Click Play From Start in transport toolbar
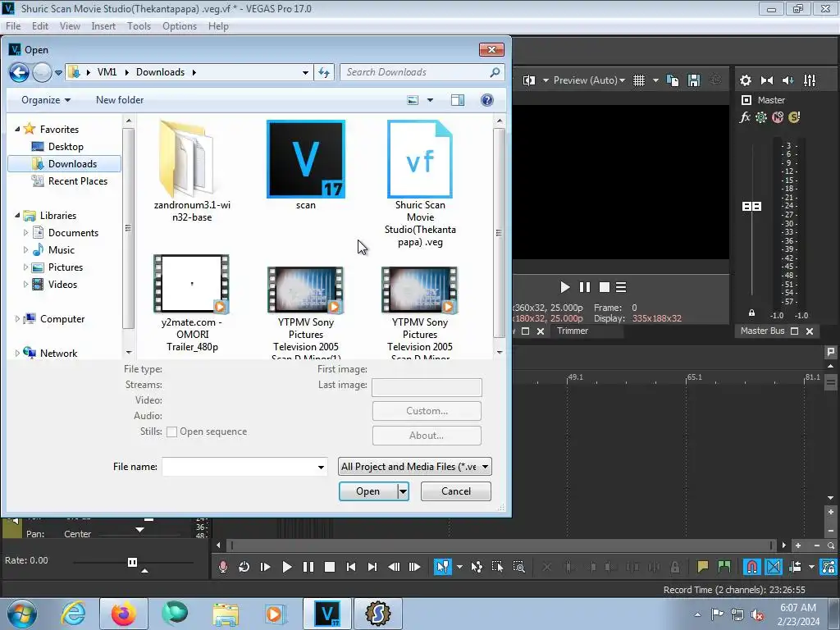The image size is (840, 630). [265, 567]
